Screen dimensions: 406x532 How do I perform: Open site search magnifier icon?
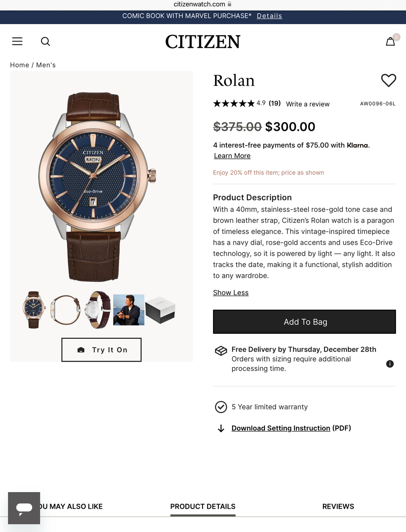(46, 41)
